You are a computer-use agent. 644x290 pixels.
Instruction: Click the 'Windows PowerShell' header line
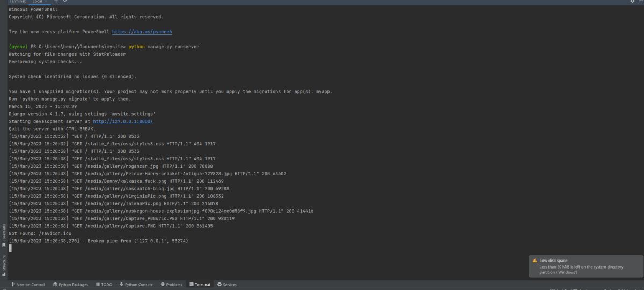tap(33, 9)
